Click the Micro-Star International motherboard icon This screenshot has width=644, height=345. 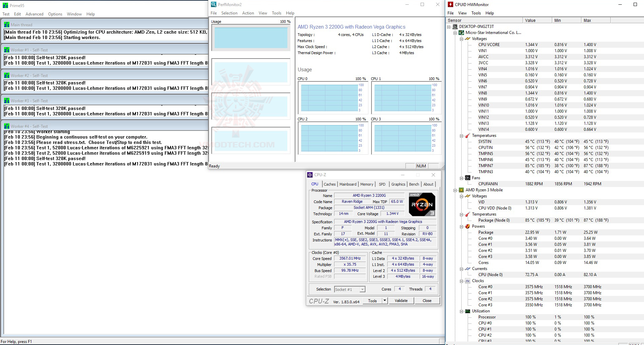coord(461,33)
